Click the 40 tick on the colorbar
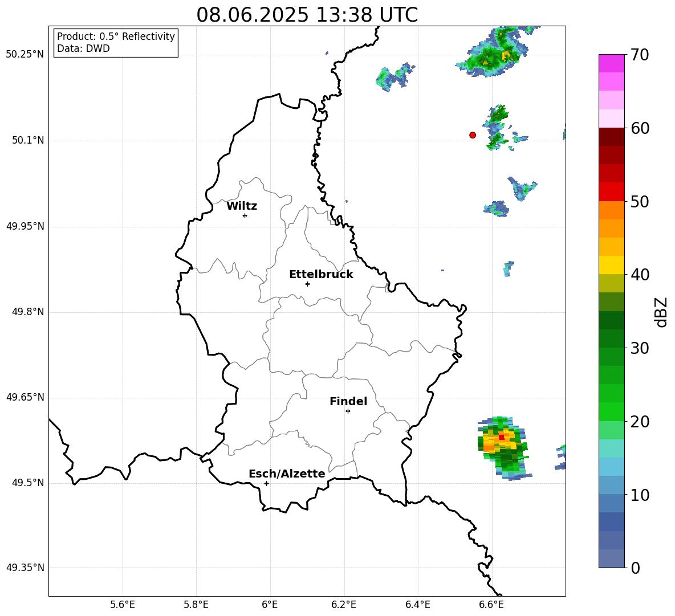 (x=640, y=275)
